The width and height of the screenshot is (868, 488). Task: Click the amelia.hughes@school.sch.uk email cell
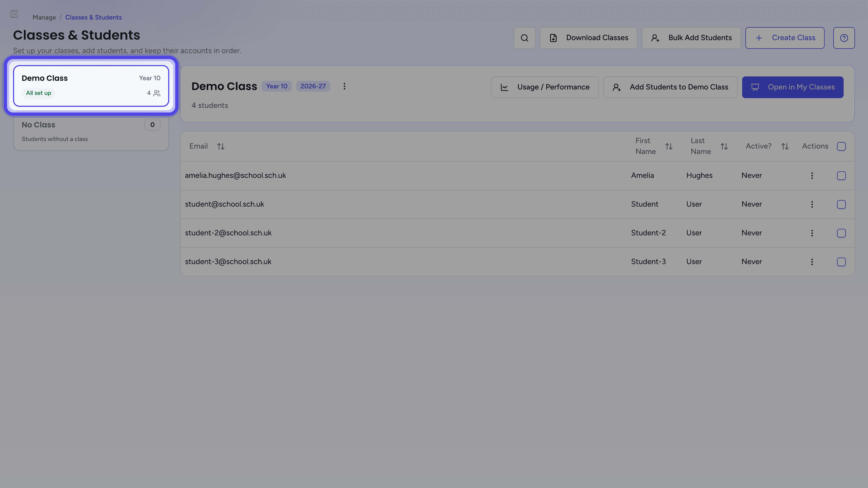tap(235, 175)
